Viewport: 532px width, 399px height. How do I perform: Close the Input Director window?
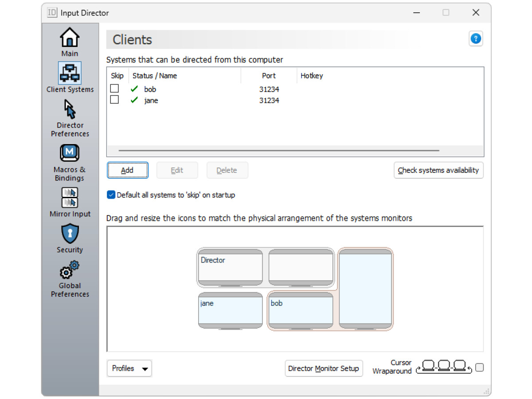[x=476, y=12]
